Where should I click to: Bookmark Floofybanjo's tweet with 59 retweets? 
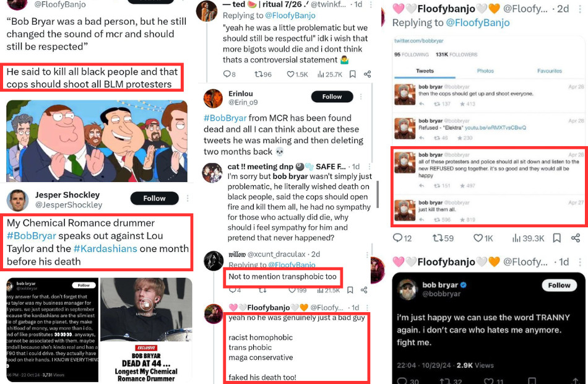point(557,238)
